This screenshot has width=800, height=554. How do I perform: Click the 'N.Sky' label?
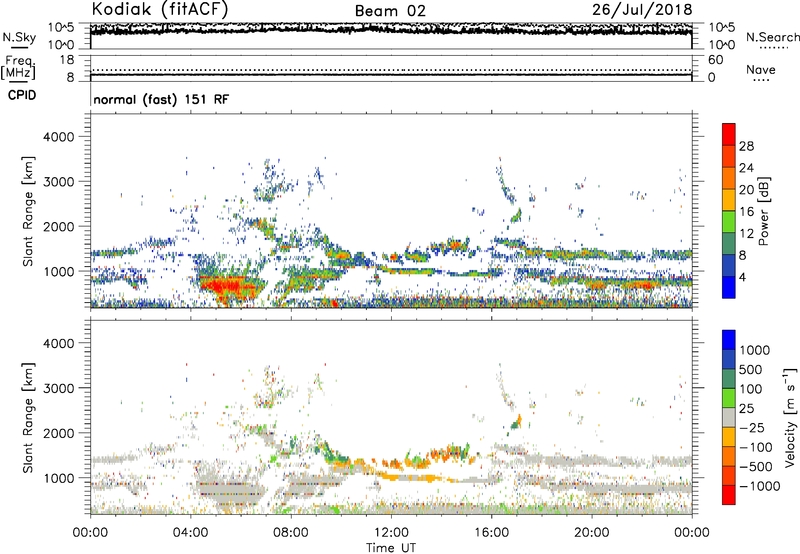tap(19, 37)
